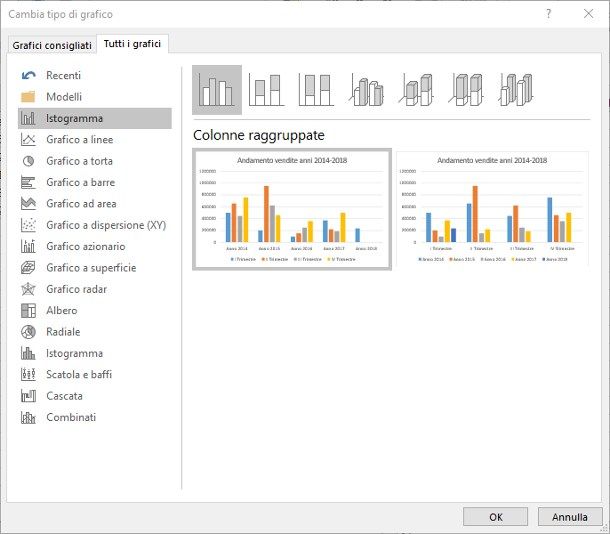Choose Grafico a torta chart type
The width and height of the screenshot is (610, 534).
click(x=79, y=161)
